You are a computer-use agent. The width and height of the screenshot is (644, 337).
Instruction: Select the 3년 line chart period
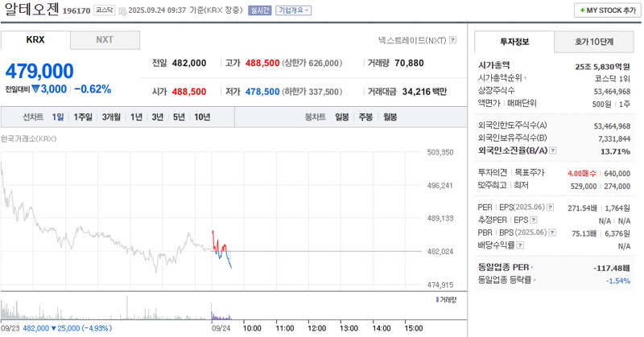coord(158,117)
